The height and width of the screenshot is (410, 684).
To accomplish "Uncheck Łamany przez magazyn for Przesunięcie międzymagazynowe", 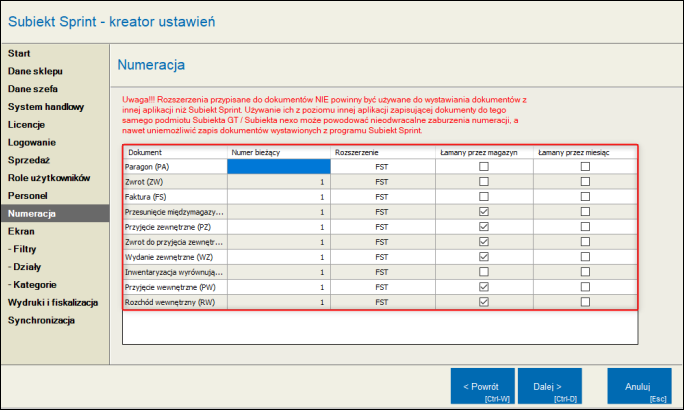I will tap(484, 212).
